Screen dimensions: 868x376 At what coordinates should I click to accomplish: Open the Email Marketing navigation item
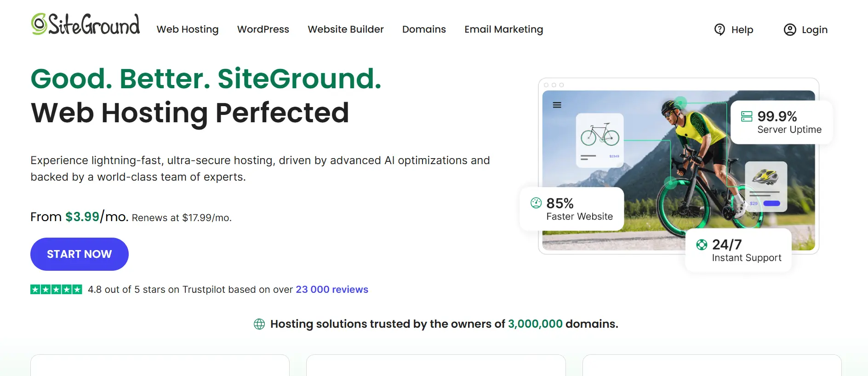tap(503, 29)
